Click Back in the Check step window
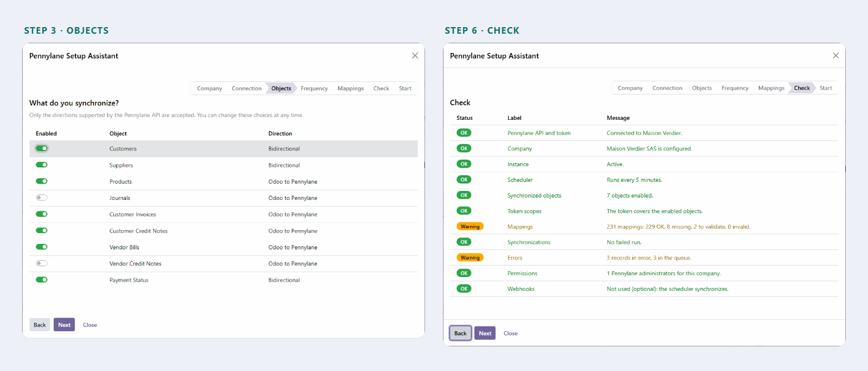 [x=461, y=333]
